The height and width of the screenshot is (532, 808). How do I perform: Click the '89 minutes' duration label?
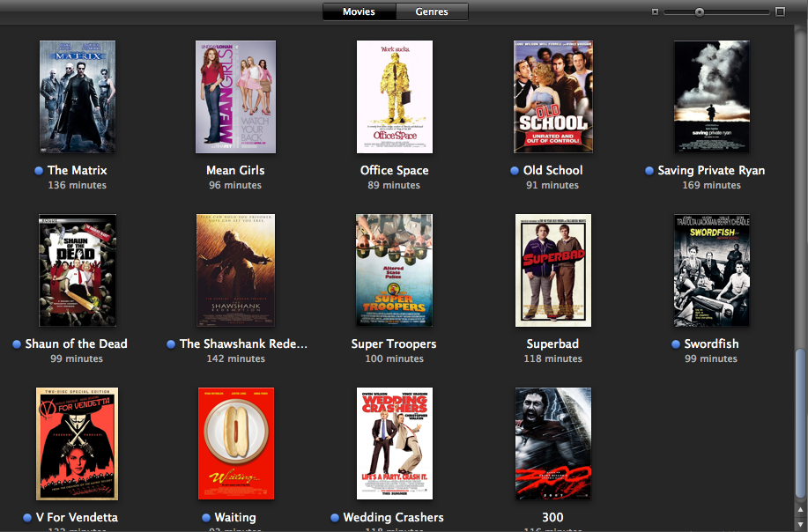pyautogui.click(x=394, y=185)
